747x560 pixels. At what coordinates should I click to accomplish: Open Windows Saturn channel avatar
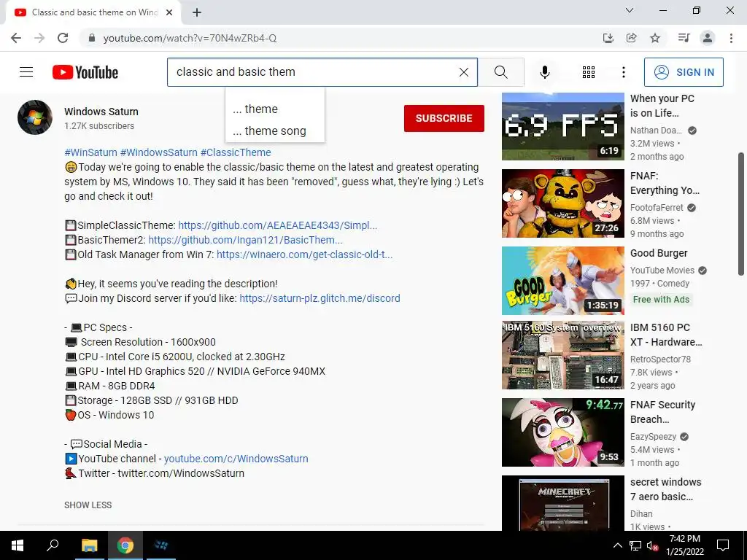35,117
